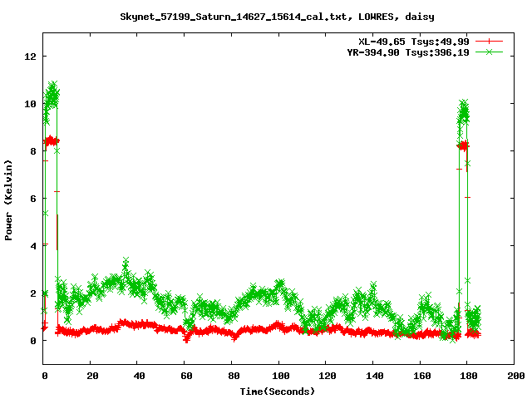The image size is (532, 399).
Task: Click the x-axis tick label 140
Action: tap(374, 376)
